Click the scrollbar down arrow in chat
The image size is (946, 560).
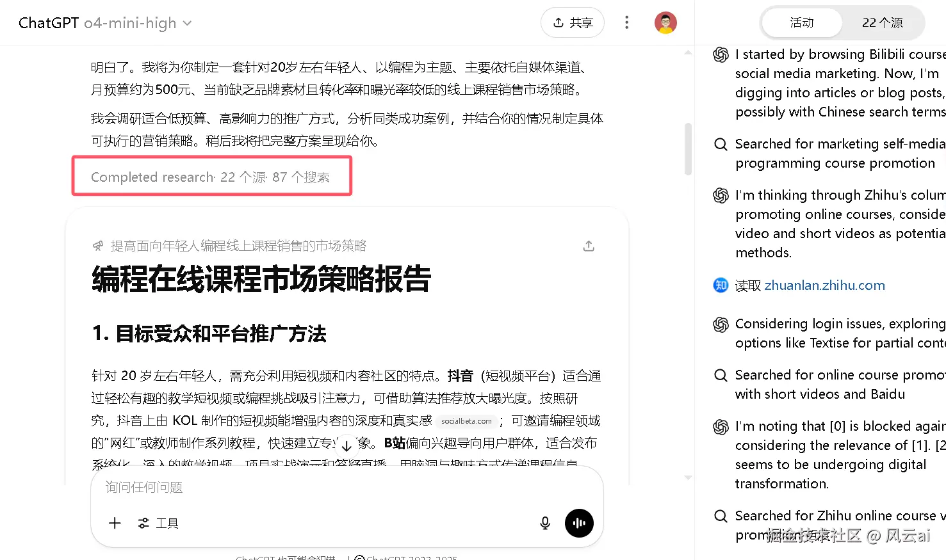click(x=688, y=477)
